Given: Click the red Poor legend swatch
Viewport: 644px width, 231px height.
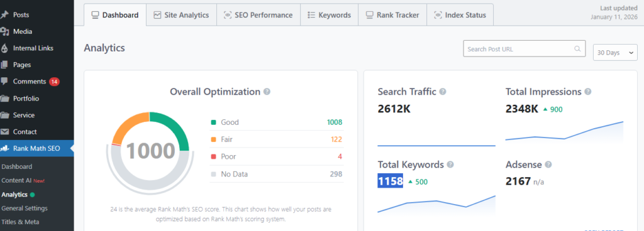Looking at the screenshot, I should point(213,157).
